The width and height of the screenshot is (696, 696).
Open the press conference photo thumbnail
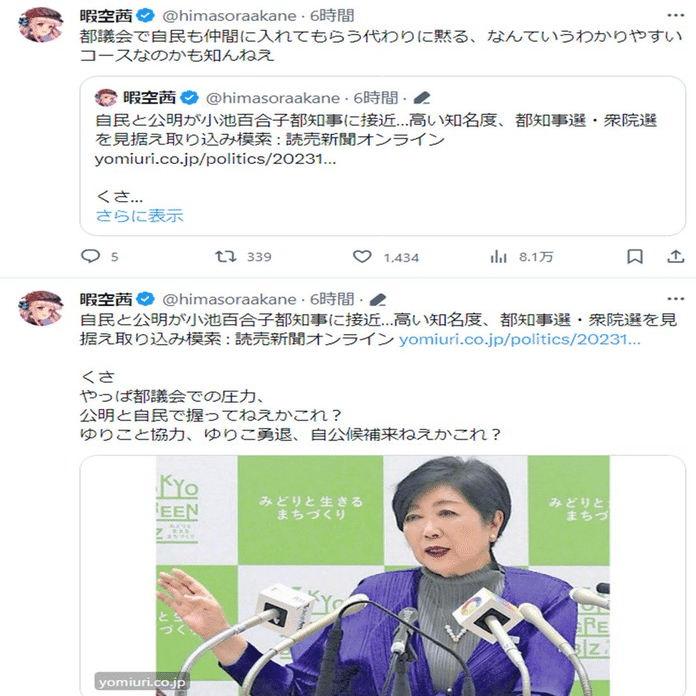(383, 575)
